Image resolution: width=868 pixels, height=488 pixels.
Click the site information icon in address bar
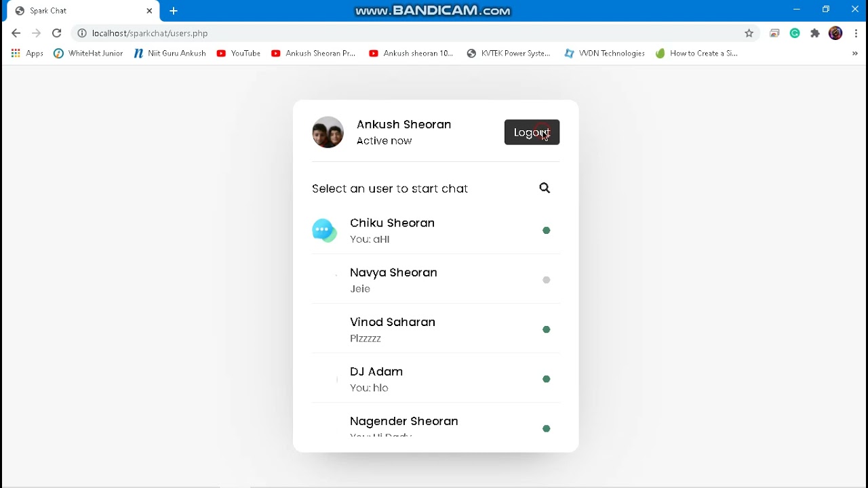pos(81,33)
